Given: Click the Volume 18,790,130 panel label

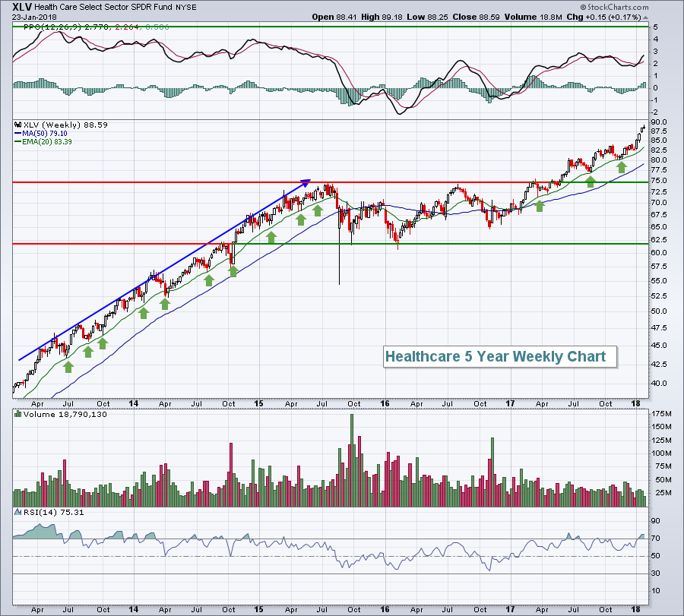Looking at the screenshot, I should [x=65, y=414].
